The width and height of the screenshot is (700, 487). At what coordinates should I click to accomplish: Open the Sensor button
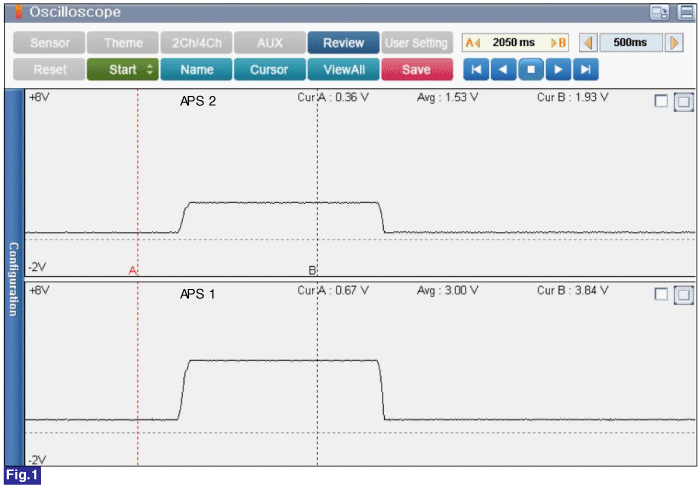pyautogui.click(x=49, y=43)
